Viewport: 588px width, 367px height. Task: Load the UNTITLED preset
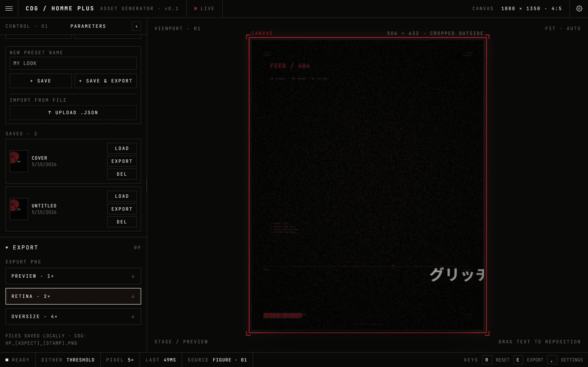(x=122, y=196)
